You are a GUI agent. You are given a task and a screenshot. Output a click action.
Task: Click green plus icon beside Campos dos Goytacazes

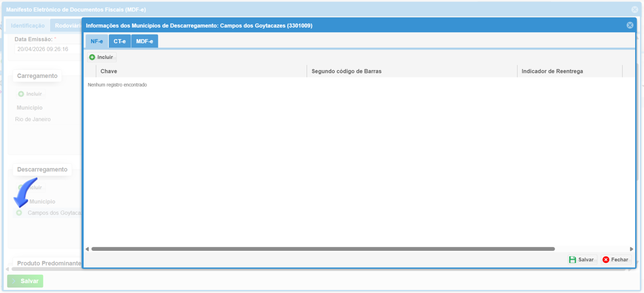[19, 213]
